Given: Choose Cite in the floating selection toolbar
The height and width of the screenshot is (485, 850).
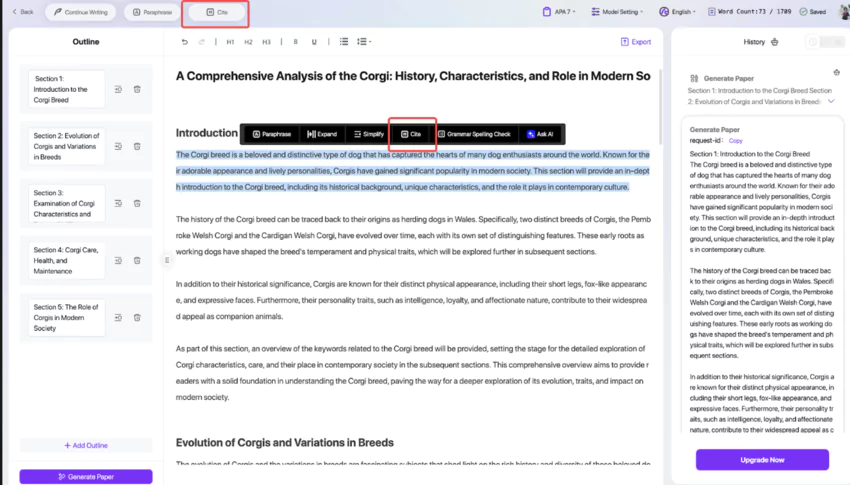Looking at the screenshot, I should [411, 134].
